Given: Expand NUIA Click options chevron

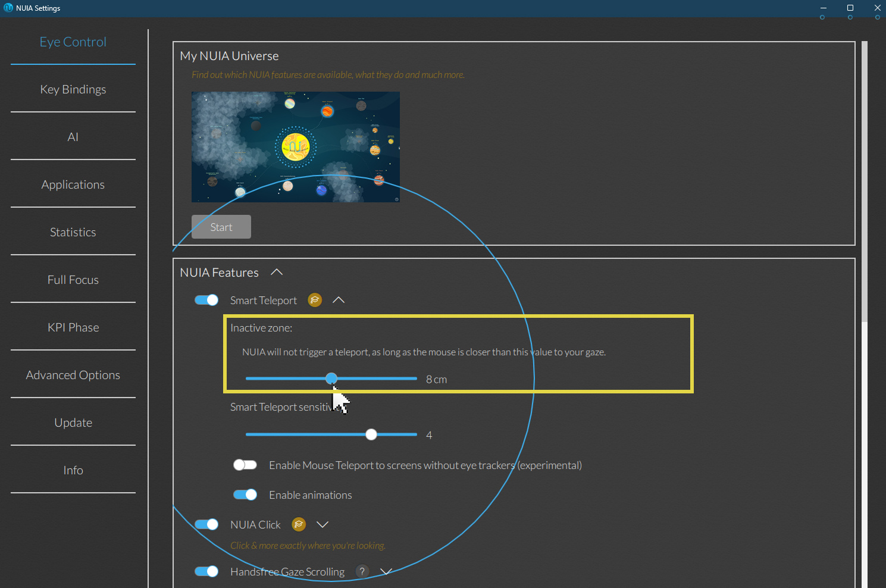Looking at the screenshot, I should click(323, 524).
